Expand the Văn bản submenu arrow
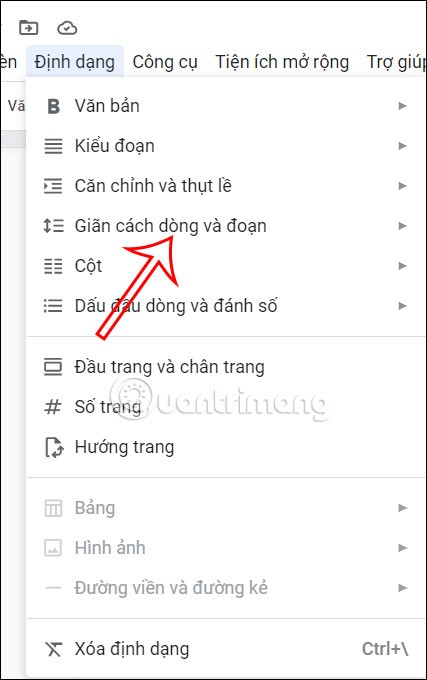Screen dimensions: 427x680 (402, 106)
